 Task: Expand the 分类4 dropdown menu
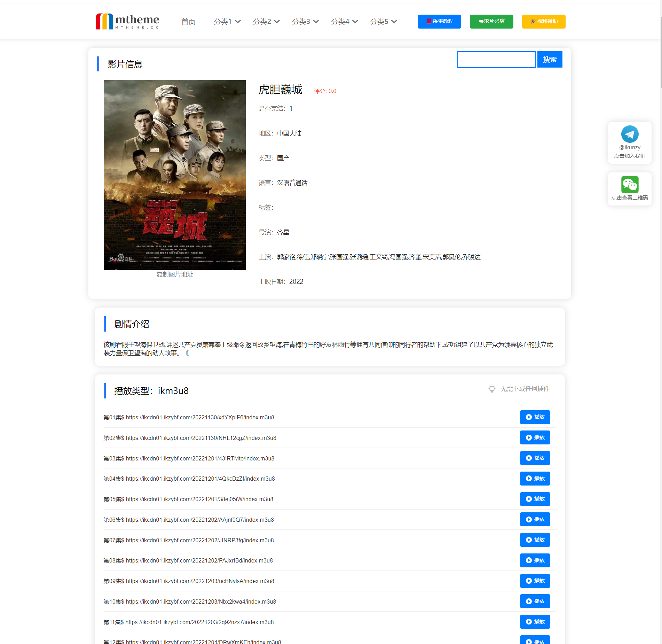click(x=345, y=22)
